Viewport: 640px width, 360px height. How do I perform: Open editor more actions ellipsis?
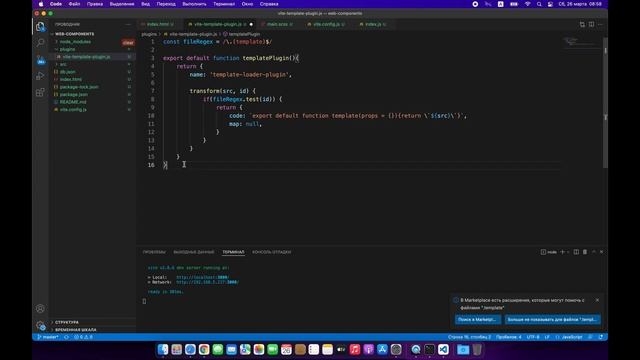[600, 24]
